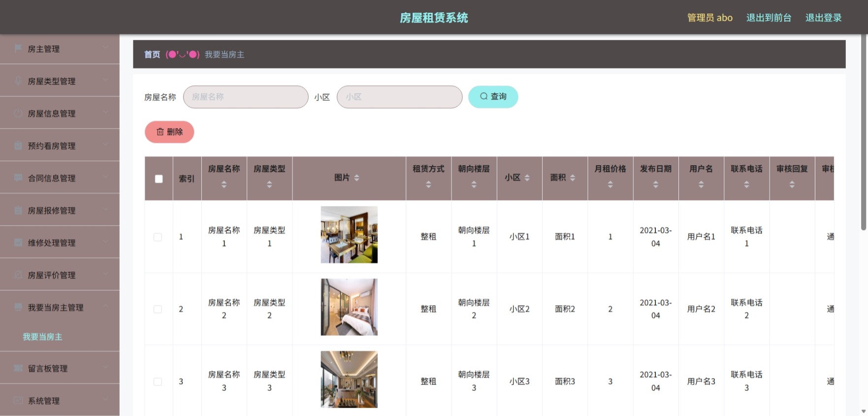868x416 pixels.
Task: Sort by 房屋类型 column arrows
Action: point(269,184)
